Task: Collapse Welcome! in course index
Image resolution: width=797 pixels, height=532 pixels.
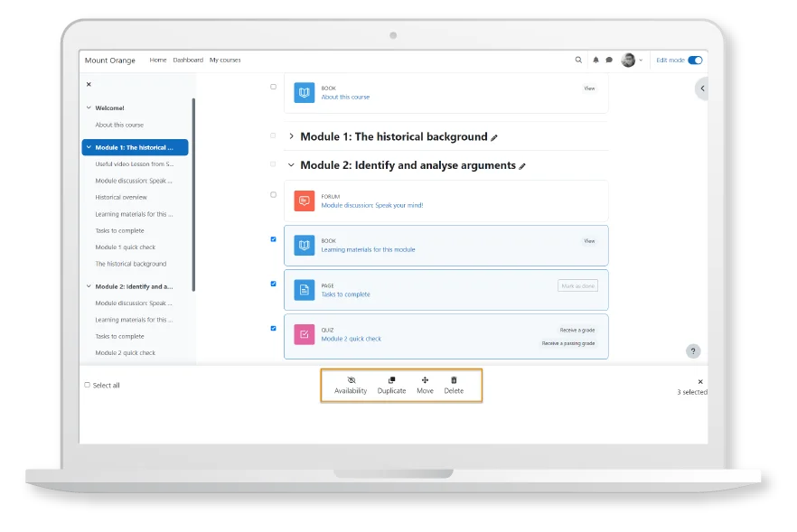Action: 89,107
